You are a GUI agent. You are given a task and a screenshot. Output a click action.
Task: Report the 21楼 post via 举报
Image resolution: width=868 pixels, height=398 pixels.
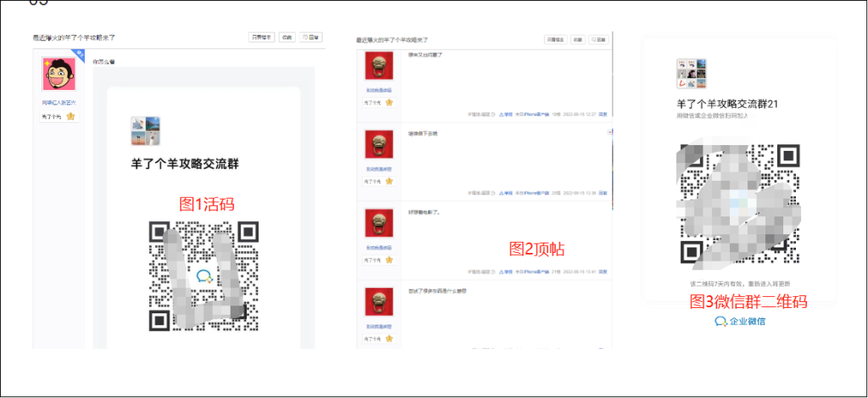pyautogui.click(x=506, y=272)
